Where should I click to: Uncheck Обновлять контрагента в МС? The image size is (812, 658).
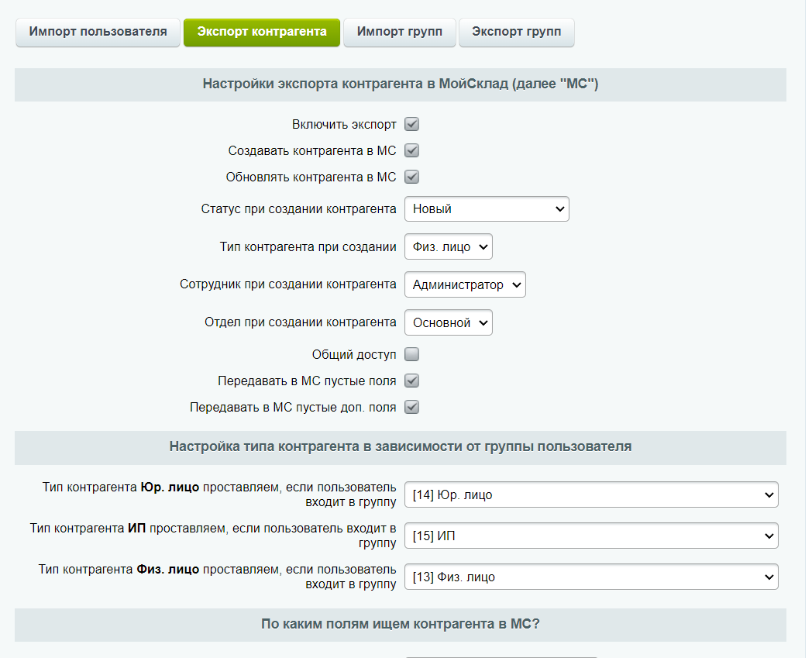411,177
